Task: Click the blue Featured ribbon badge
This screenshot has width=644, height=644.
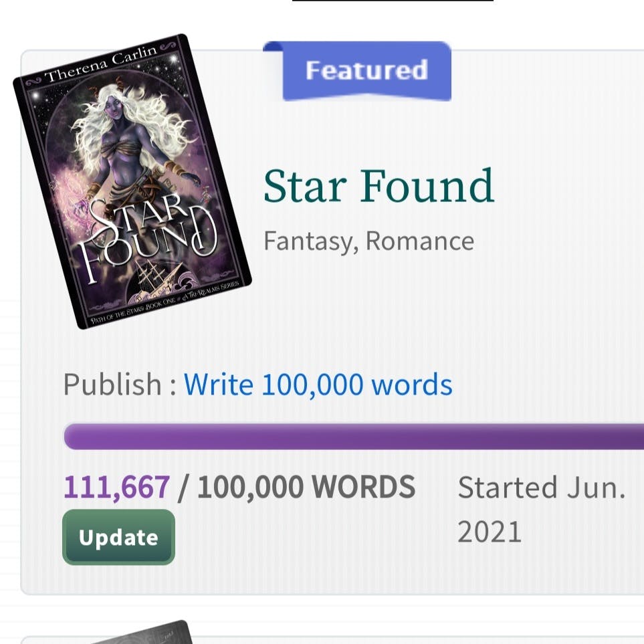Action: click(366, 71)
